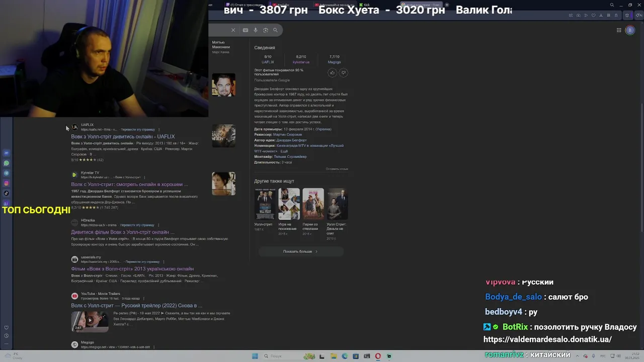The height and width of the screenshot is (362, 644).
Task: Open TikTok in the Opera sidebar
Action: point(7,193)
